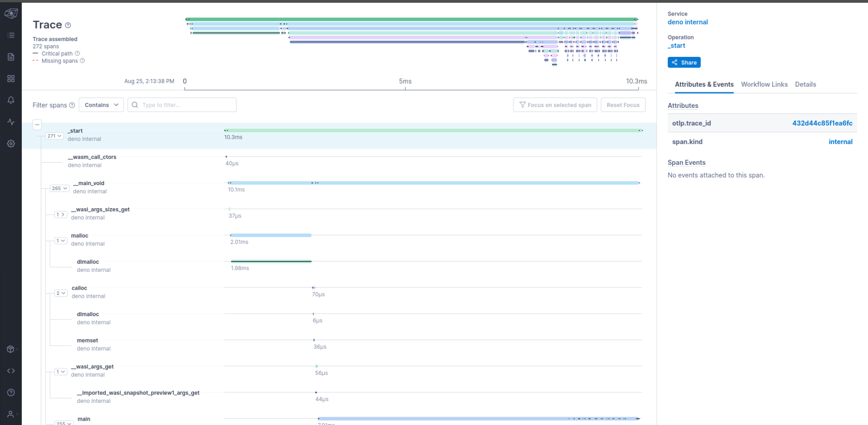Open the settings gear in the sidebar
868x425 pixels.
coord(11,143)
